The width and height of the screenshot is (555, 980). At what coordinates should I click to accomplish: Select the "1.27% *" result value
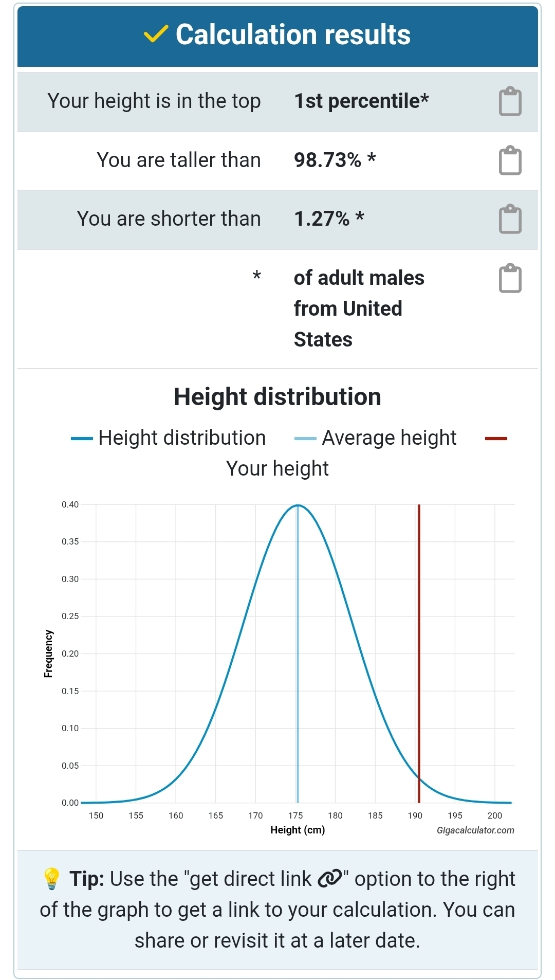coord(329,219)
